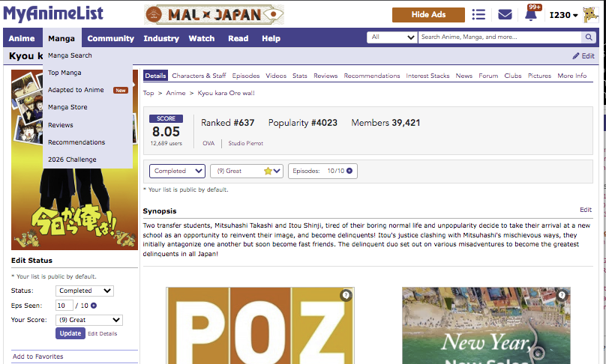Open Studio Pierrot link
This screenshot has width=606, height=364.
[x=245, y=143]
